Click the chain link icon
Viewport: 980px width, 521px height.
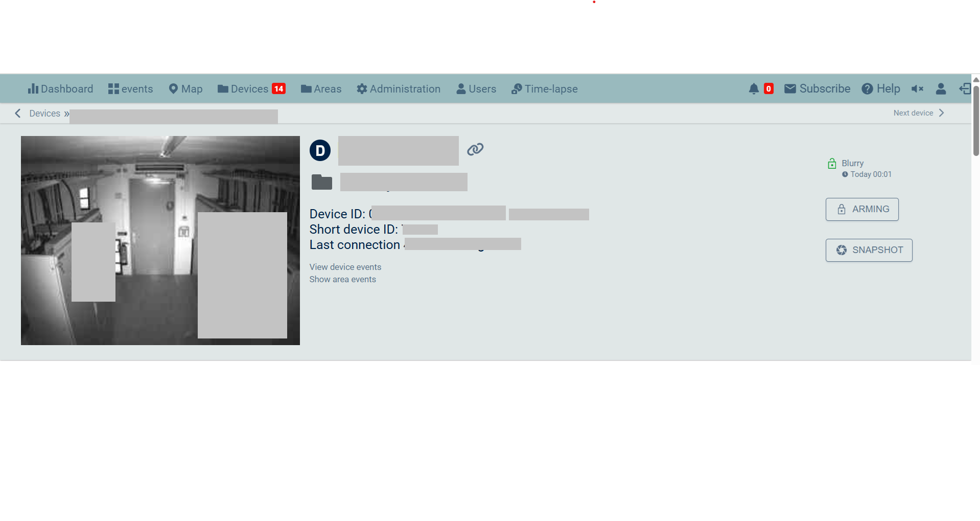475,149
